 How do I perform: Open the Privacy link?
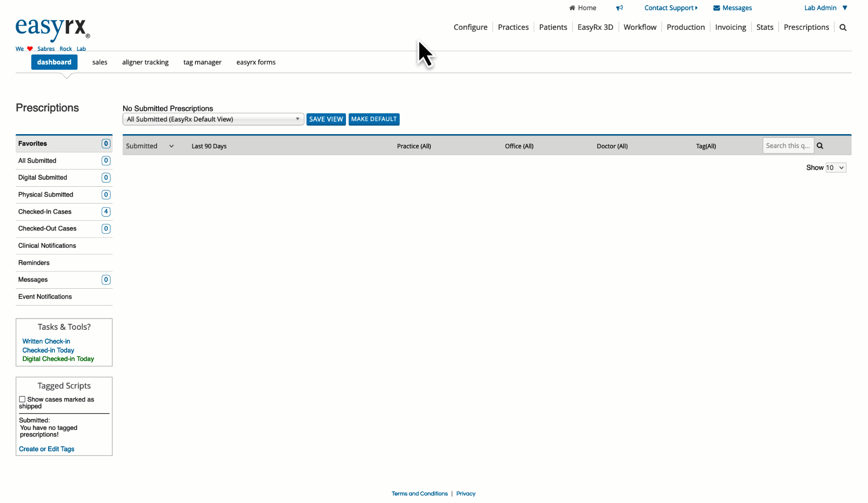pyautogui.click(x=466, y=494)
